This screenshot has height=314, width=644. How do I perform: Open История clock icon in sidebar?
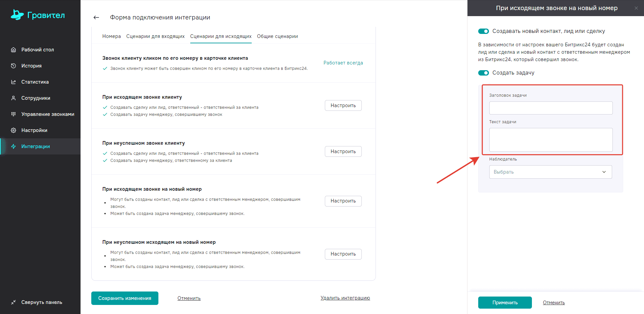click(x=13, y=66)
